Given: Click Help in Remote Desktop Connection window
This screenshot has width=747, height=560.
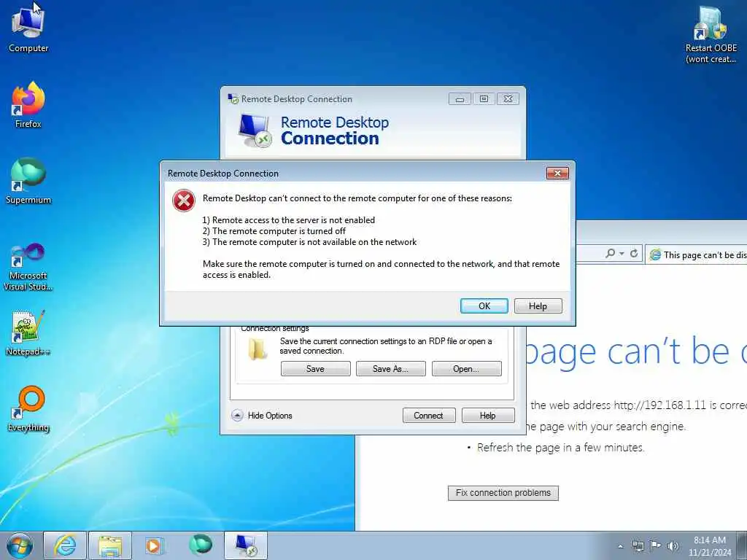Looking at the screenshot, I should [x=488, y=415].
